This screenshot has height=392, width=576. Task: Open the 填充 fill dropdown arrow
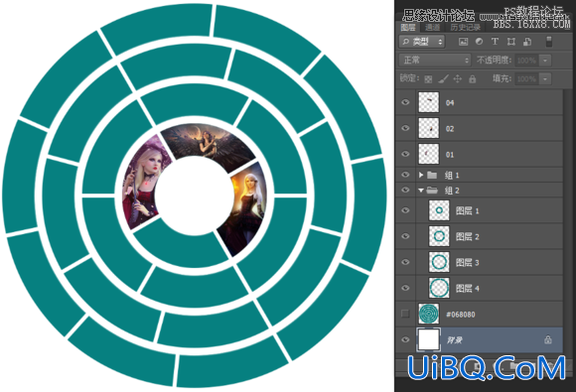coord(545,79)
